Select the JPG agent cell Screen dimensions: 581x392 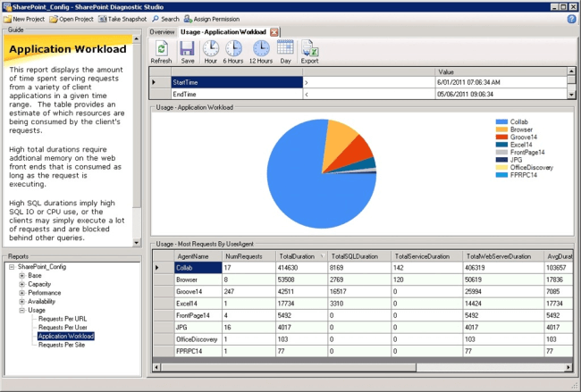tap(198, 327)
